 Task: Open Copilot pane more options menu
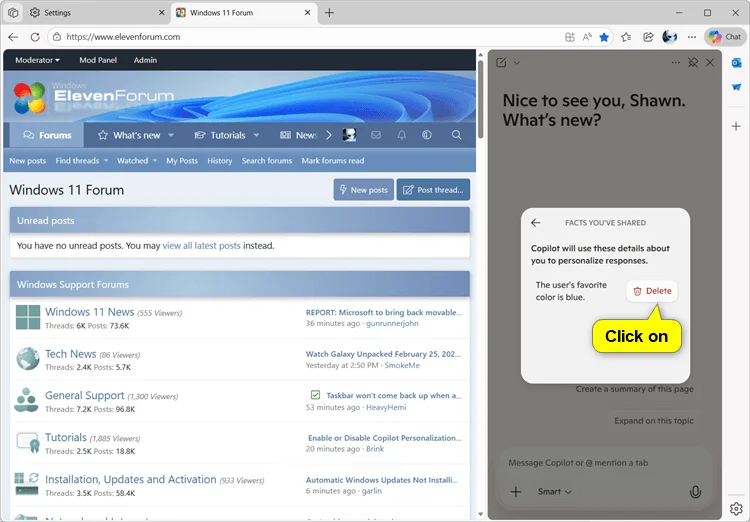(675, 63)
